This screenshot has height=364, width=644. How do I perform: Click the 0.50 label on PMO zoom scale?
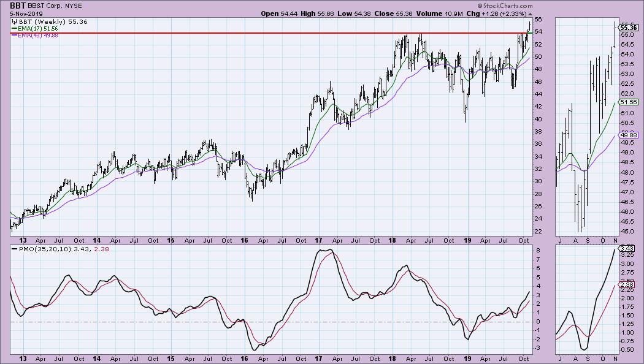627,350
